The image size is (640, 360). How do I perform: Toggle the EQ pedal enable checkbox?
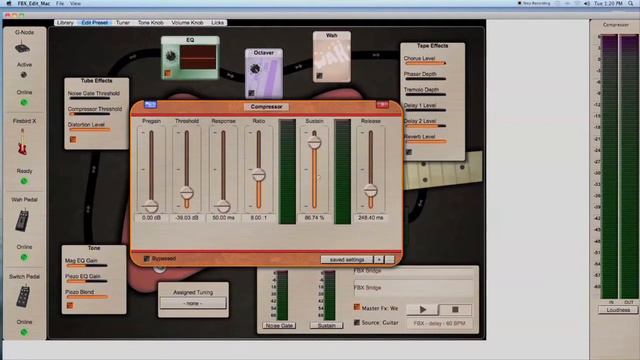(167, 73)
